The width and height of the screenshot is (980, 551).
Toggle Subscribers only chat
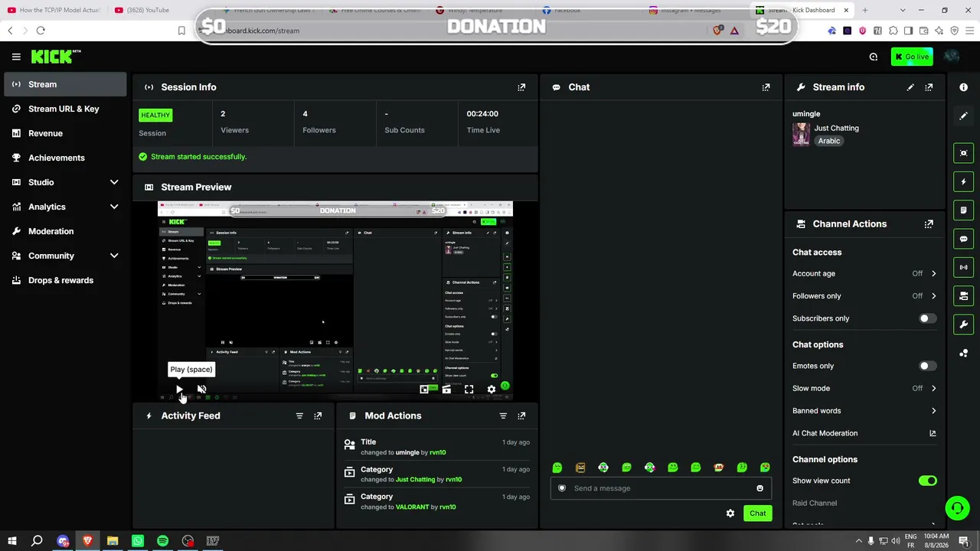coord(927,318)
